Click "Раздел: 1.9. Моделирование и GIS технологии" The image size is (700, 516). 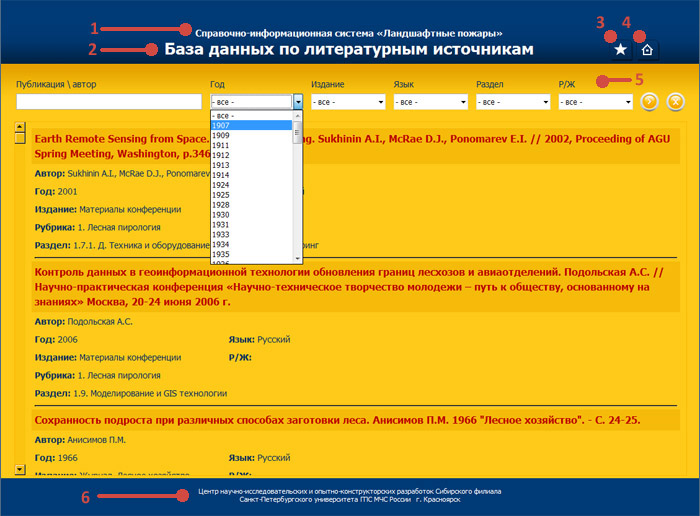pos(131,393)
